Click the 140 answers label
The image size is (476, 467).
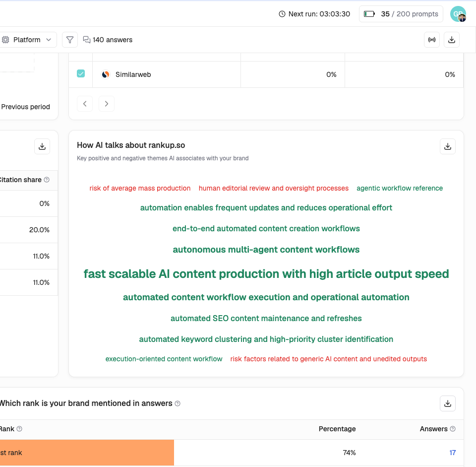[113, 40]
